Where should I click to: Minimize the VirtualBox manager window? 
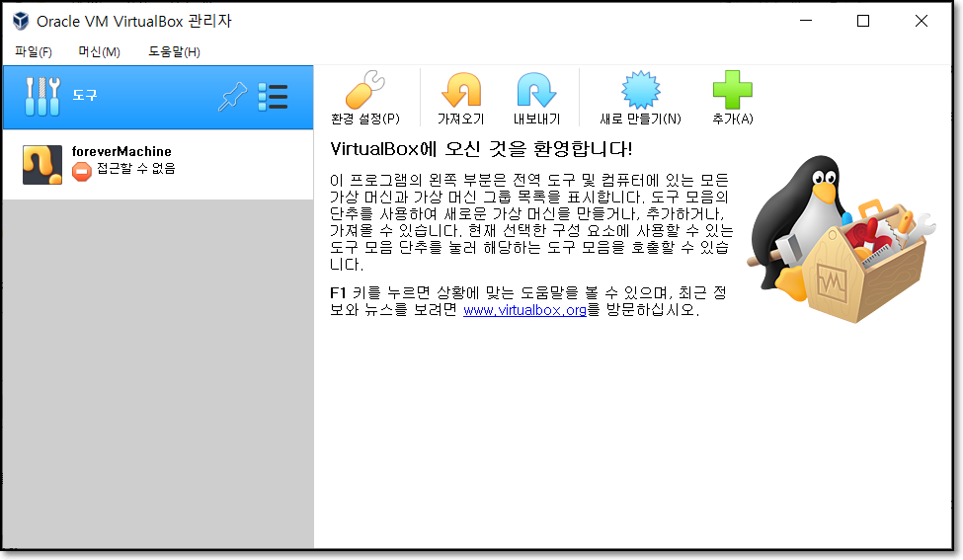click(806, 21)
